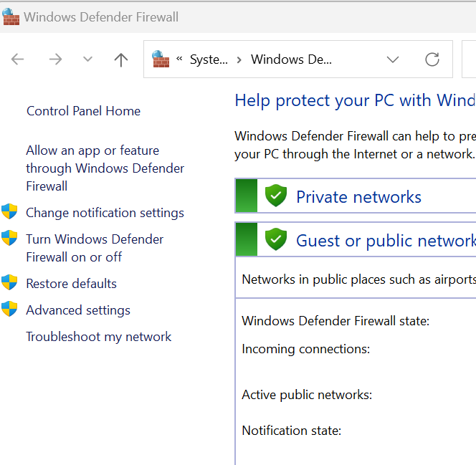Click the 'Help protect your PC' heading
The width and height of the screenshot is (476, 465).
(x=355, y=100)
